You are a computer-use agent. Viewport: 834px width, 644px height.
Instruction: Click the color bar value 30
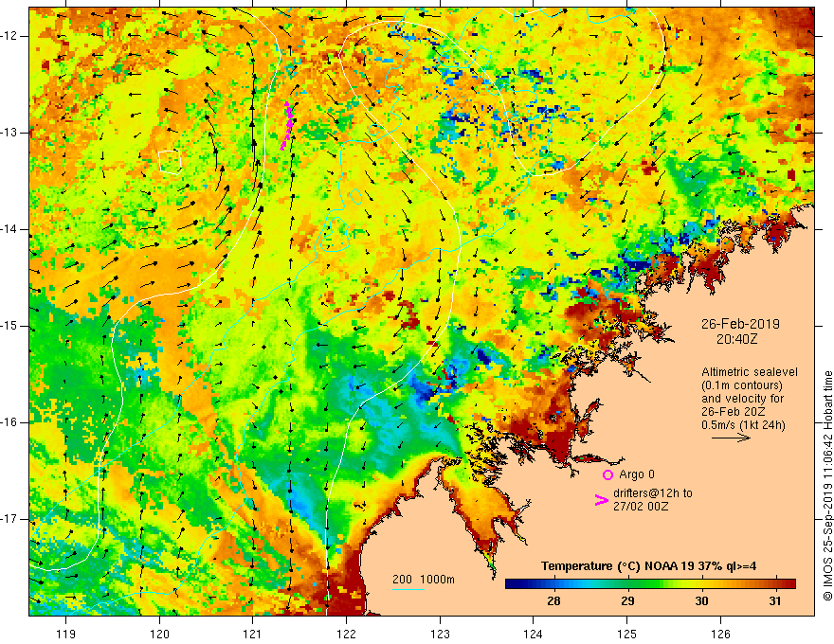coord(701,601)
